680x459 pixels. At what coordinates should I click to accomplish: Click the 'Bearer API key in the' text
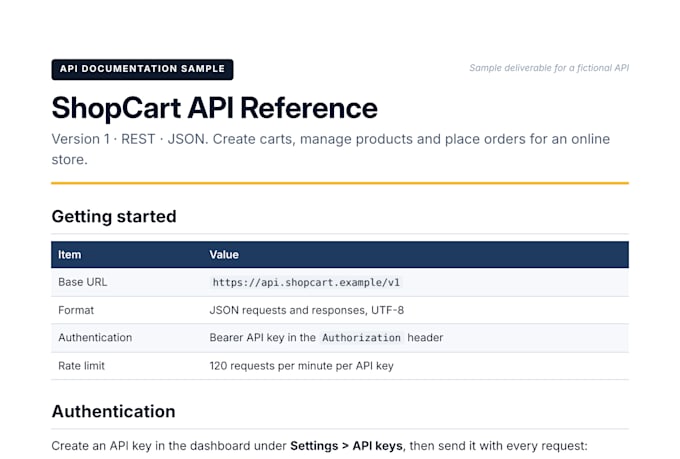262,338
